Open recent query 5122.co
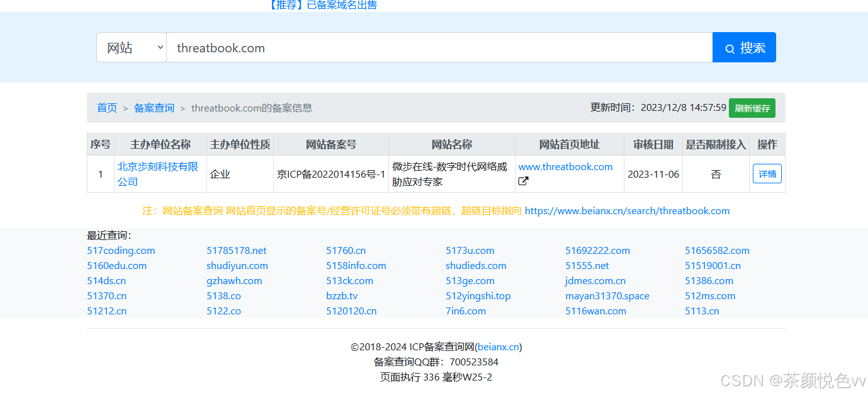Image resolution: width=868 pixels, height=395 pixels. (x=223, y=311)
